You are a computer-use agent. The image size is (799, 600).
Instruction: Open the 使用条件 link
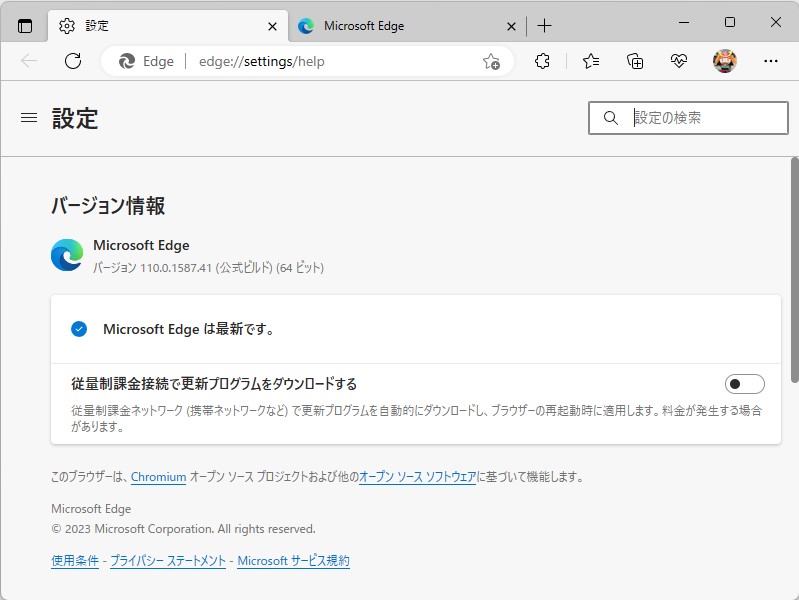[x=75, y=560]
